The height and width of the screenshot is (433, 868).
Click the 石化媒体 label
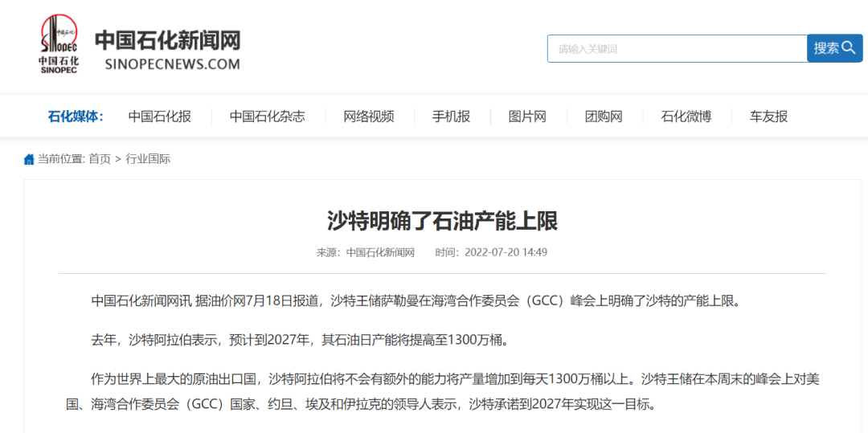[x=76, y=116]
